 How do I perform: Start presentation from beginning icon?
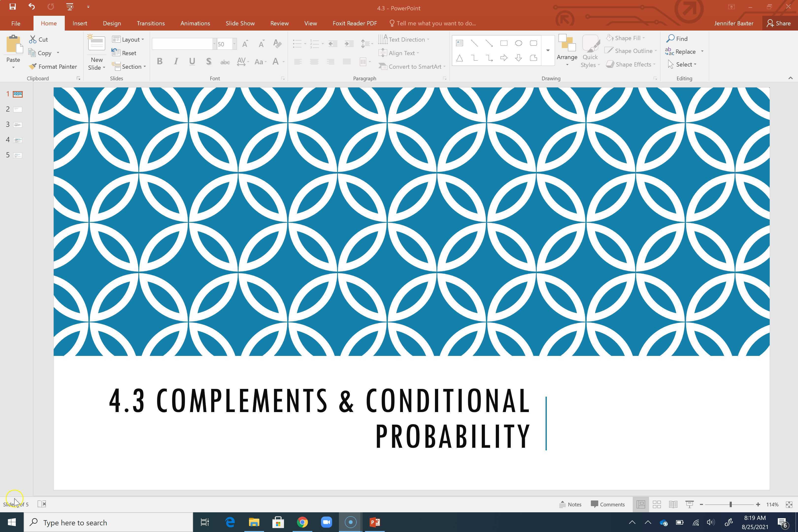pos(70,6)
